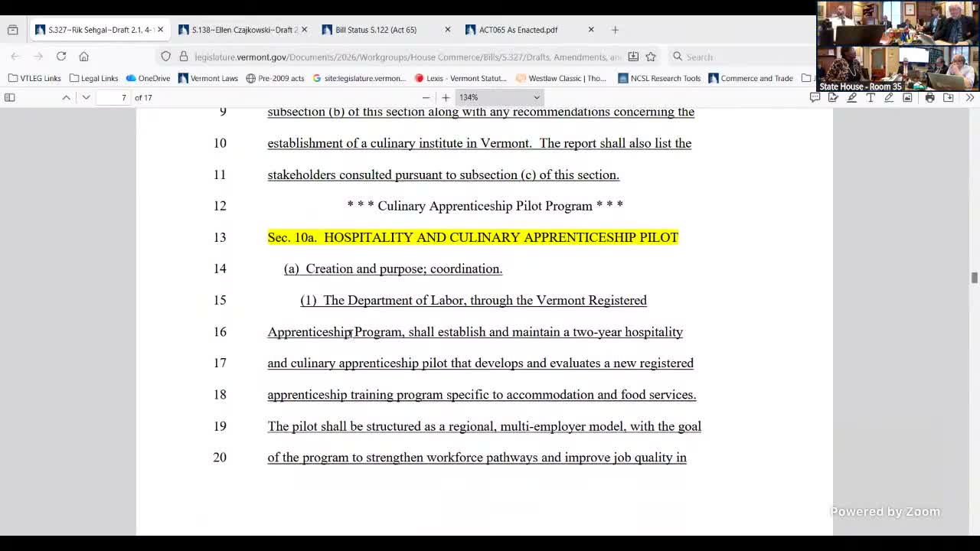Open the OneDrive bookmark
The width and height of the screenshot is (980, 551).
tap(148, 78)
